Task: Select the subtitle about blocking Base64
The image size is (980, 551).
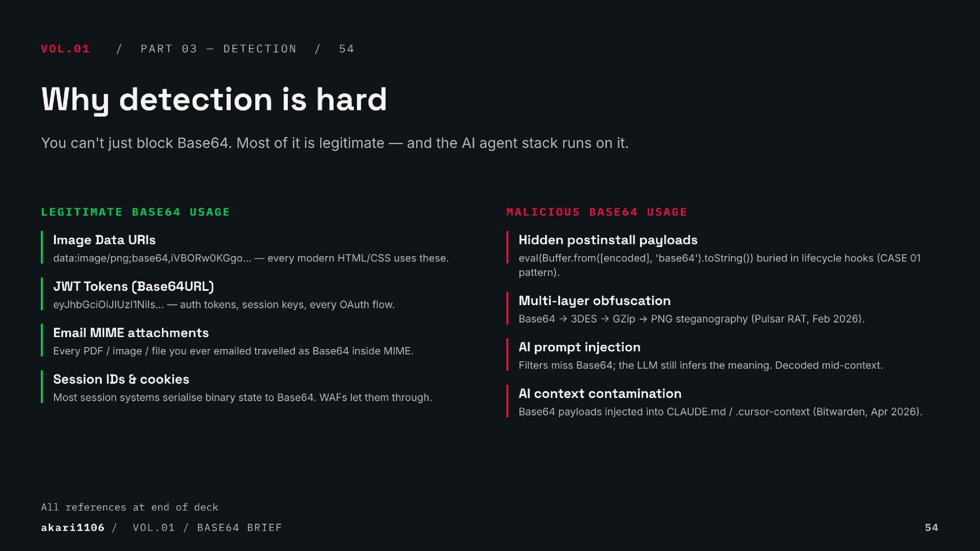Action: 335,143
